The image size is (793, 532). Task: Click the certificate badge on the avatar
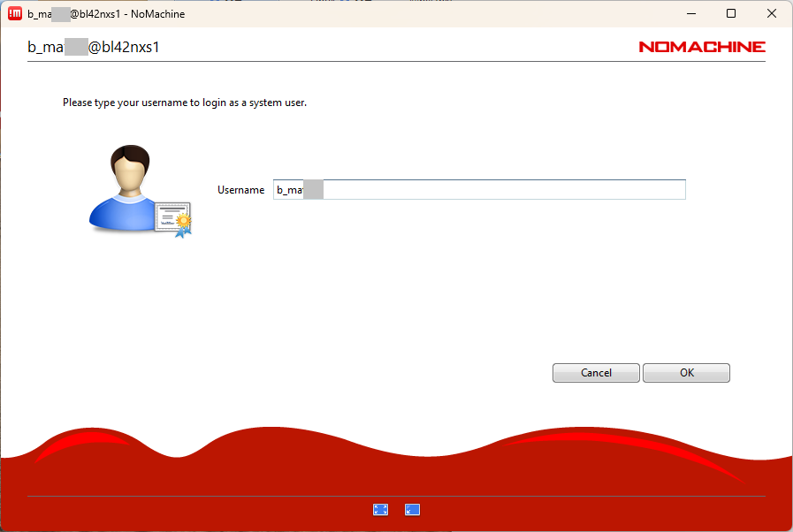pos(174,218)
